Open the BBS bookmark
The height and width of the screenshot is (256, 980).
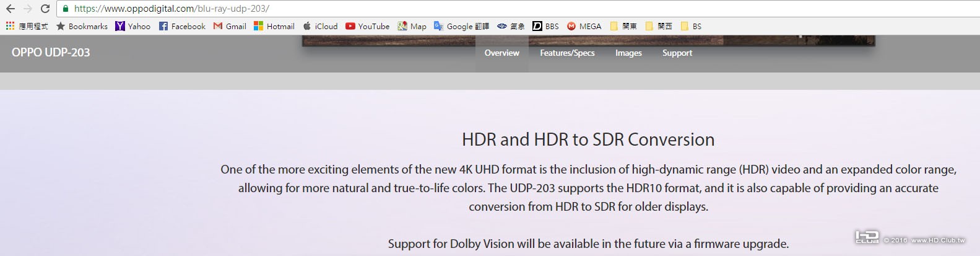click(545, 26)
